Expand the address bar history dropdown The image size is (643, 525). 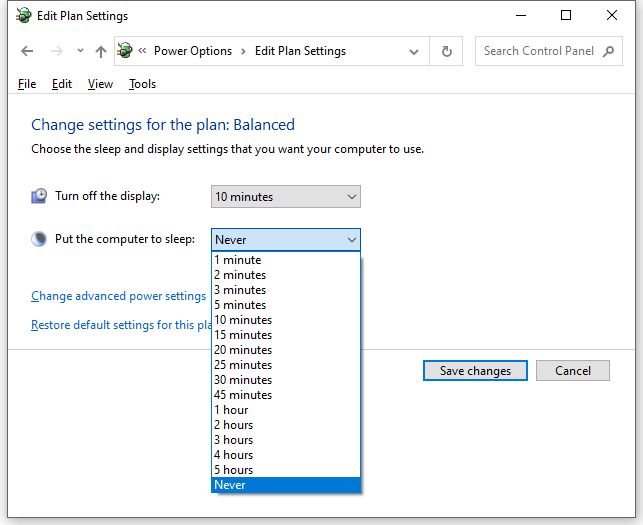pyautogui.click(x=414, y=52)
